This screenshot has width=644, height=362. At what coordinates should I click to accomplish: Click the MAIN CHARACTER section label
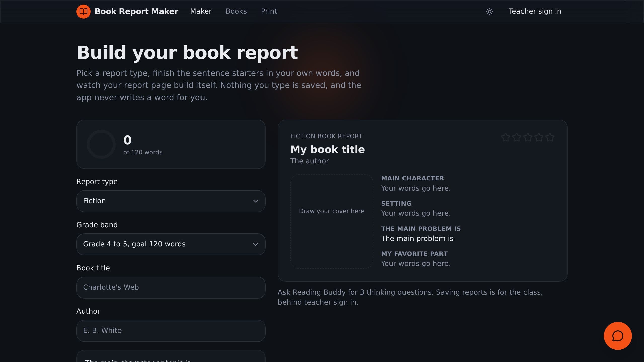coord(412,178)
